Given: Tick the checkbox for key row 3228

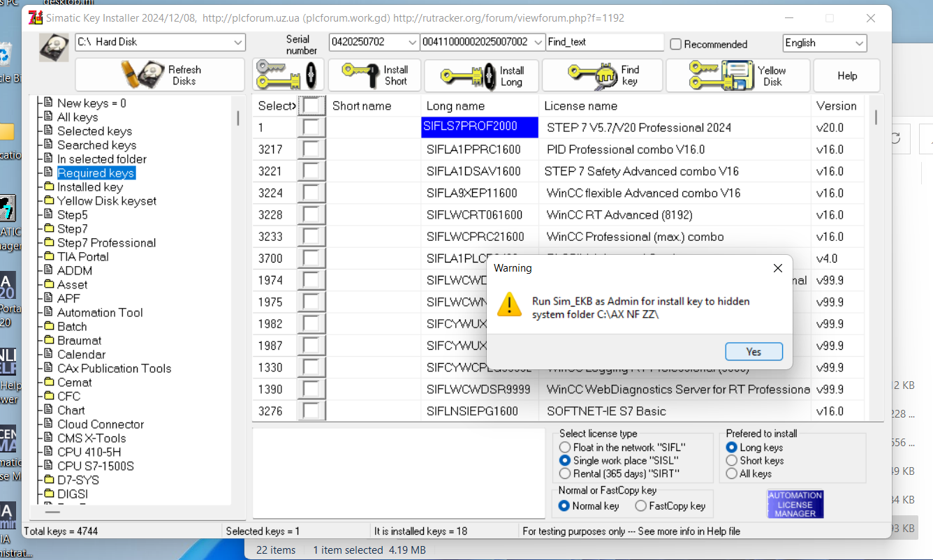Looking at the screenshot, I should [x=311, y=214].
